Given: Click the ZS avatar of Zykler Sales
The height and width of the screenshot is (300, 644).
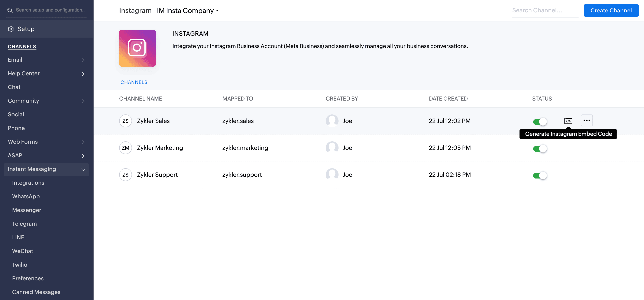Looking at the screenshot, I should pyautogui.click(x=125, y=121).
